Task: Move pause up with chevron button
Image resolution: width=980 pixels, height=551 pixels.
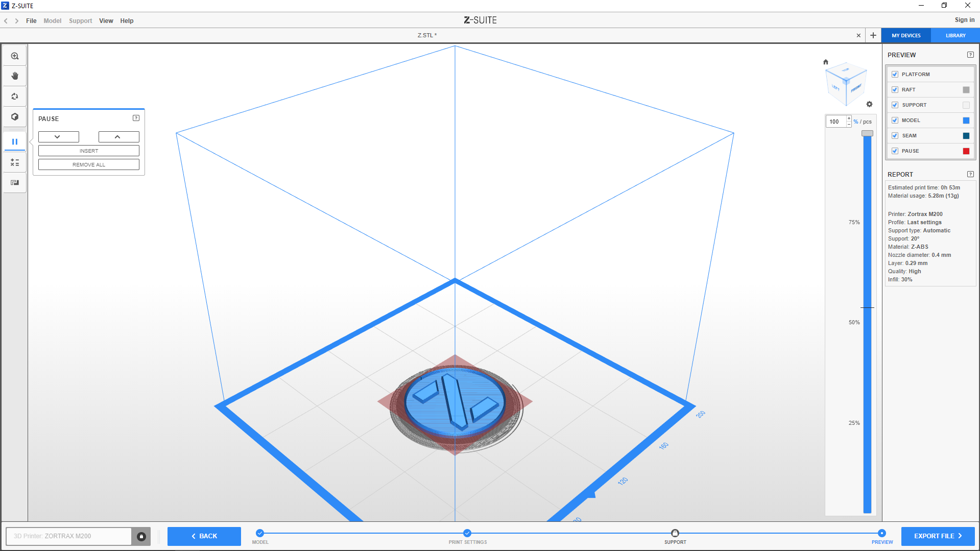Action: coord(118,137)
